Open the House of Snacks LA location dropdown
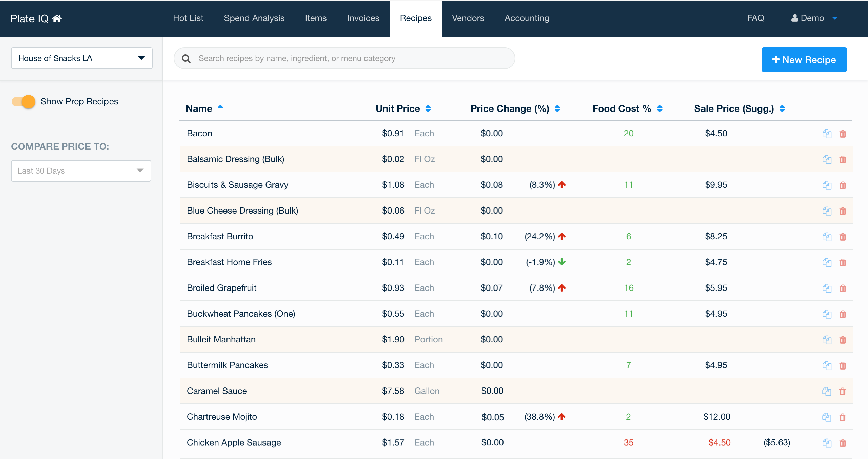Image resolution: width=868 pixels, height=459 pixels. 81,58
